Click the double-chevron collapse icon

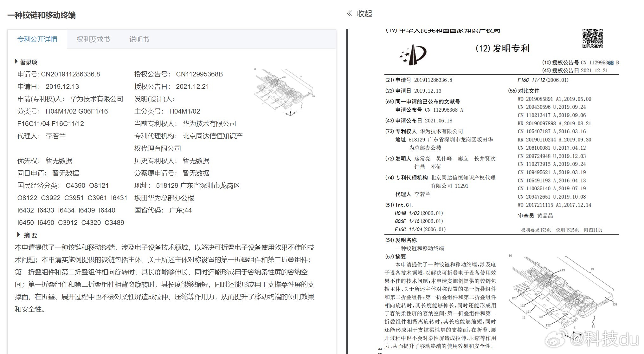[349, 13]
